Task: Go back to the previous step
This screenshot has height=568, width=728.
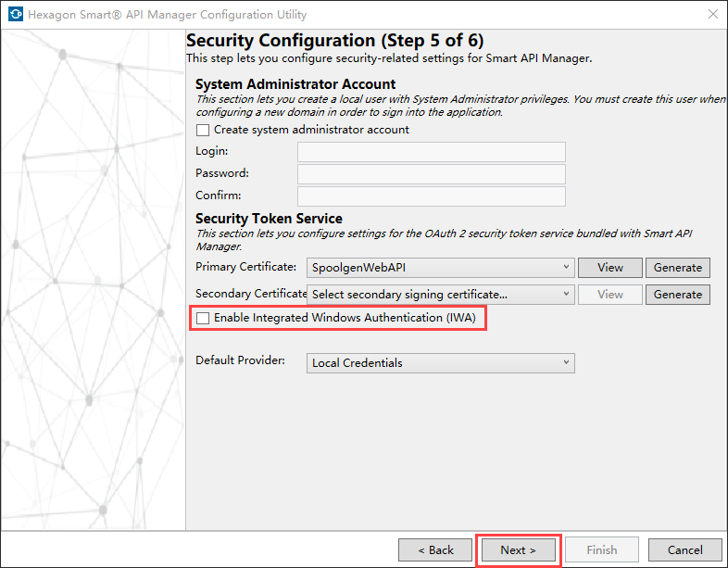Action: click(434, 549)
